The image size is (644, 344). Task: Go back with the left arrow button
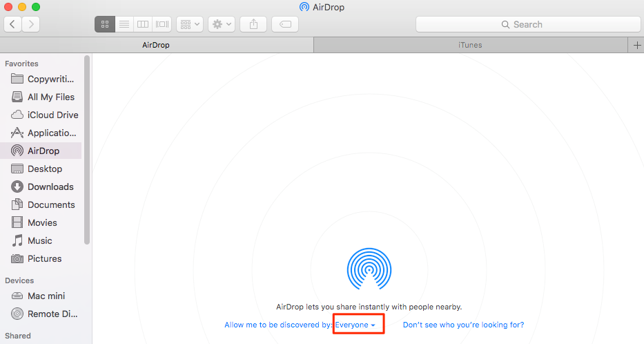[x=12, y=24]
